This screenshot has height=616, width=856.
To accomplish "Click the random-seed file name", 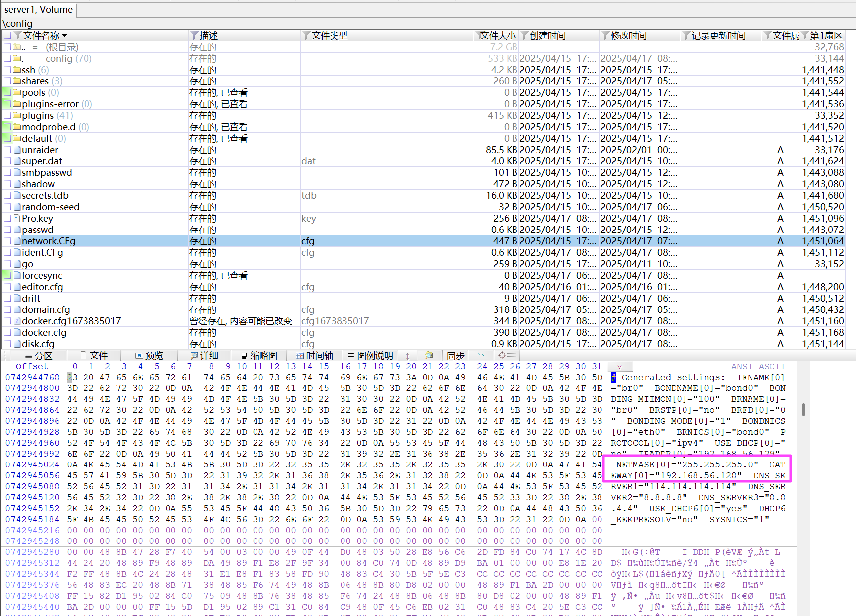I will (50, 207).
